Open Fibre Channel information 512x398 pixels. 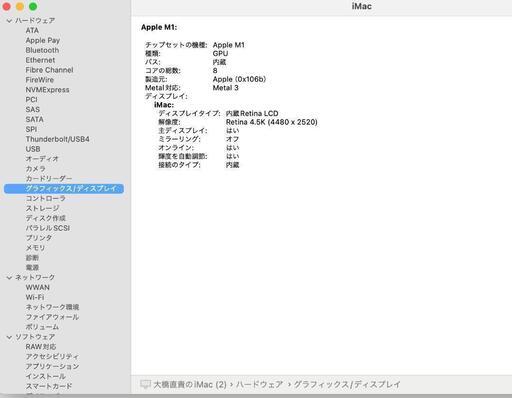[49, 70]
